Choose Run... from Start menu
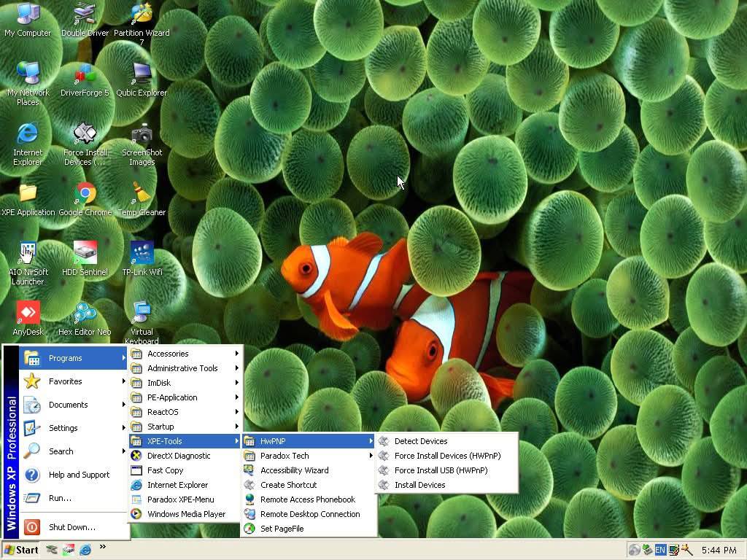Image resolution: width=747 pixels, height=560 pixels. (x=74, y=498)
